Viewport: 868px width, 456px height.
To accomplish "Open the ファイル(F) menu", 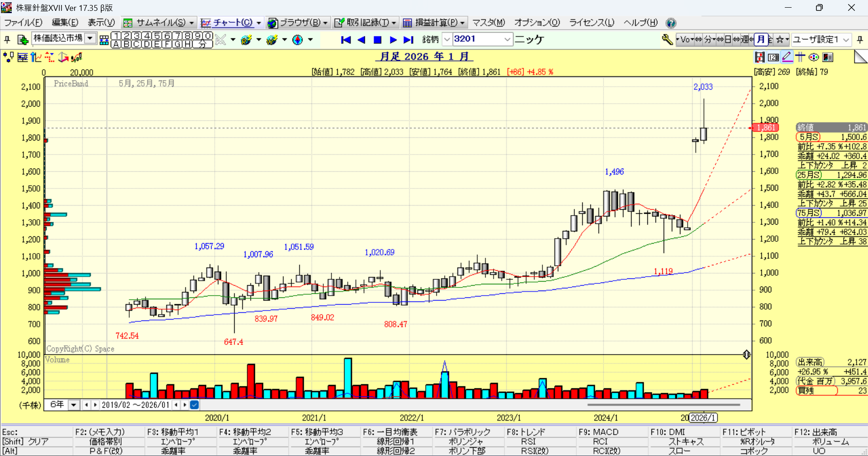I will [23, 23].
